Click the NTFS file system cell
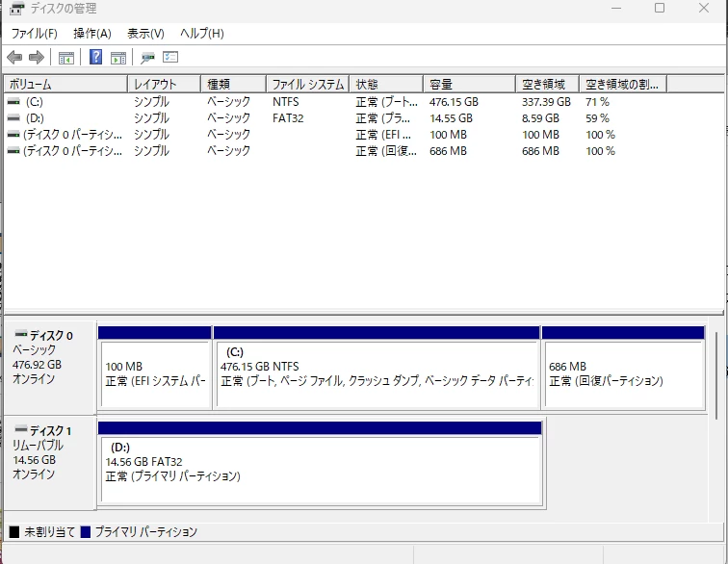The height and width of the screenshot is (564, 728). (x=286, y=102)
